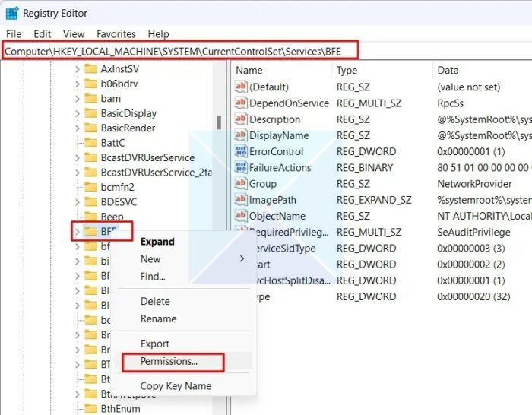Click the DisplayName string value icon
Viewport: 532px width, 415px height.
[241, 135]
